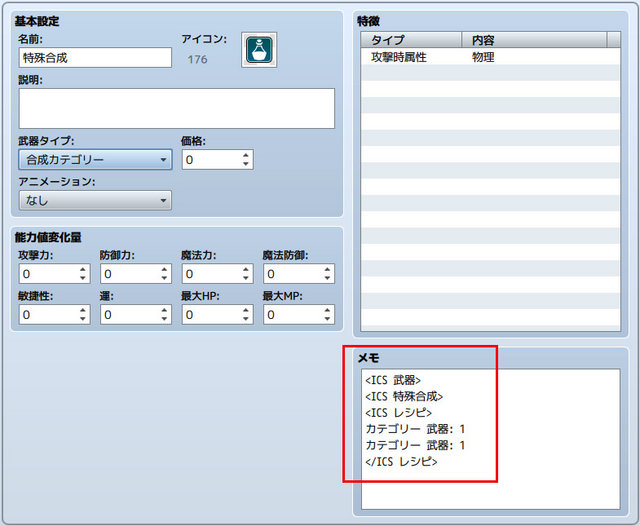Click the 説明 description text box
The height and width of the screenshot is (526, 640).
(x=177, y=109)
